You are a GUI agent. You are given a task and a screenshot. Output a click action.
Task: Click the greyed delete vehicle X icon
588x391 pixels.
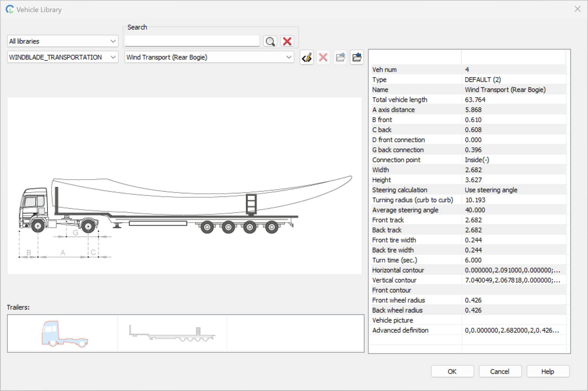click(x=323, y=57)
